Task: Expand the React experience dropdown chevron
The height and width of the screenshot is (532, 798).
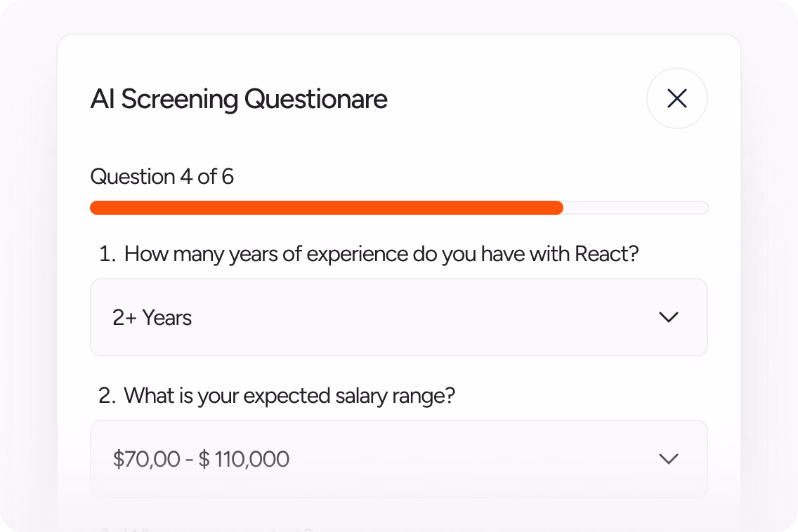Action: (669, 317)
